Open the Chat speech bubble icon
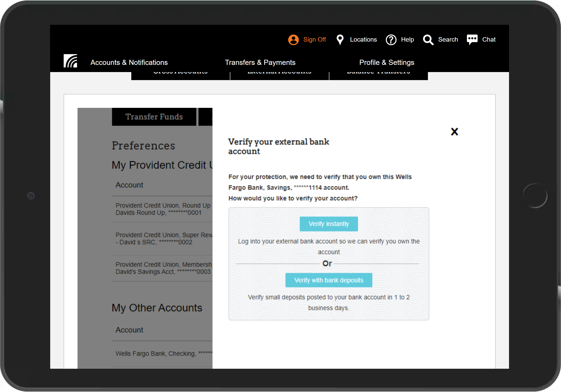Viewport: 561px width, 392px height. click(472, 40)
